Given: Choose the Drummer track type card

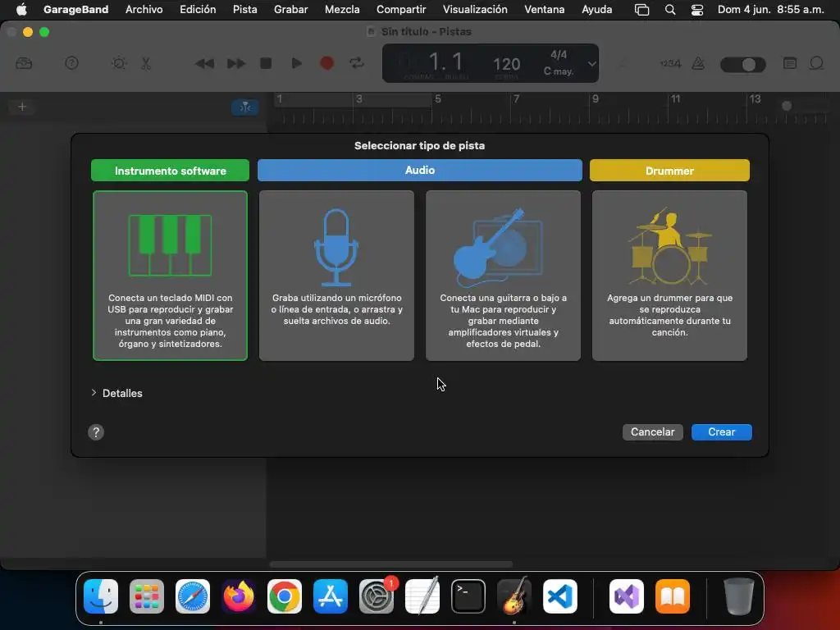Looking at the screenshot, I should coord(669,276).
